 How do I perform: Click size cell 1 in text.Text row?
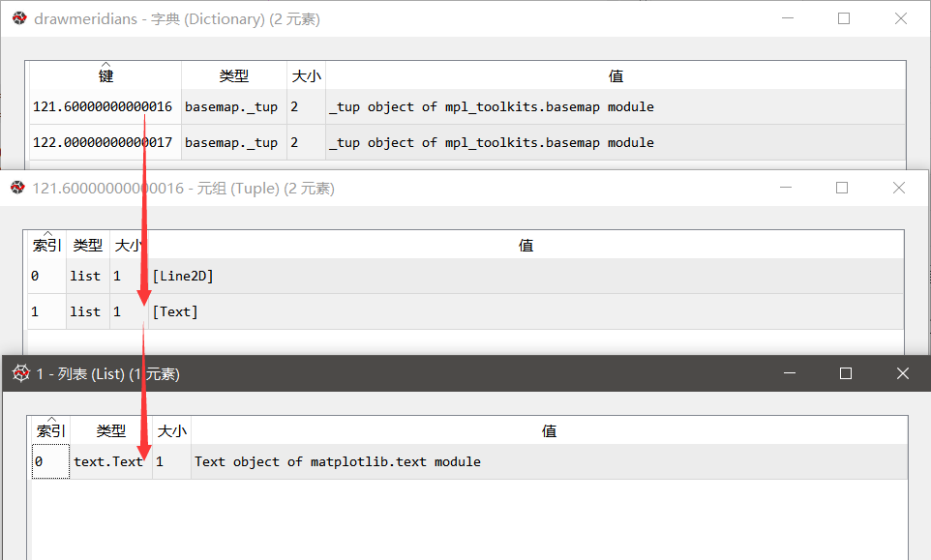pos(171,461)
